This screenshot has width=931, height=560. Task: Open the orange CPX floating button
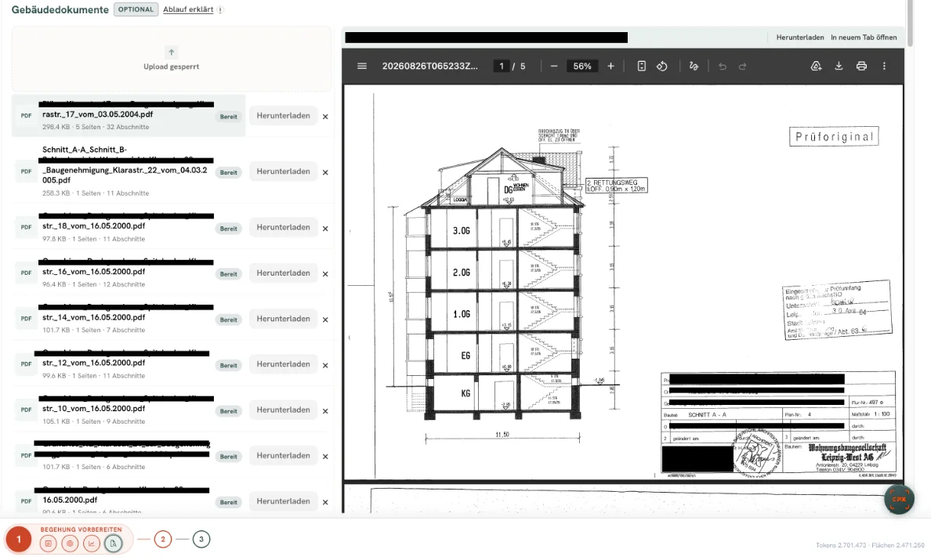899,500
